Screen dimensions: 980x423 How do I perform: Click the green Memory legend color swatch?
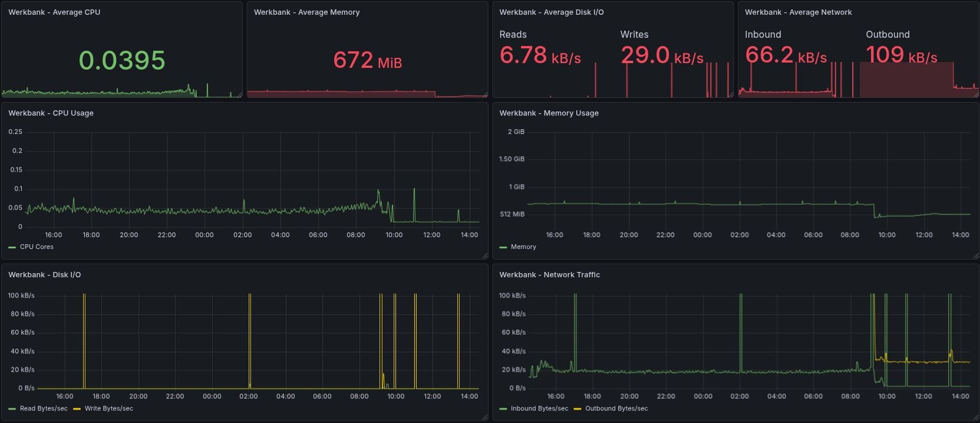pos(503,247)
